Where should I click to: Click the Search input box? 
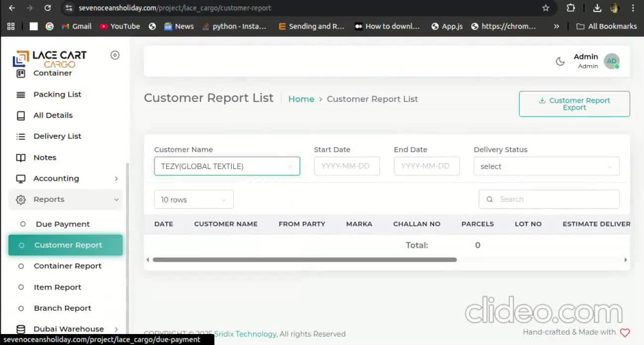coord(549,199)
